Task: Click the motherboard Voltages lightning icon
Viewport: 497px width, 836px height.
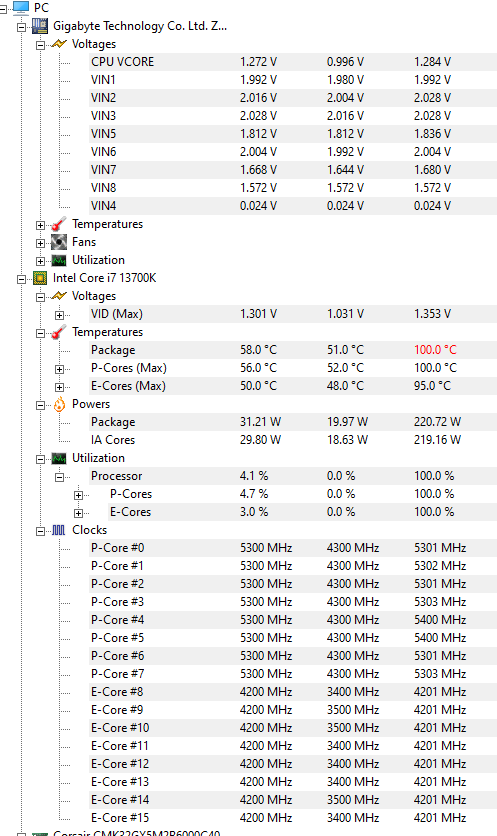Action: coord(59,44)
